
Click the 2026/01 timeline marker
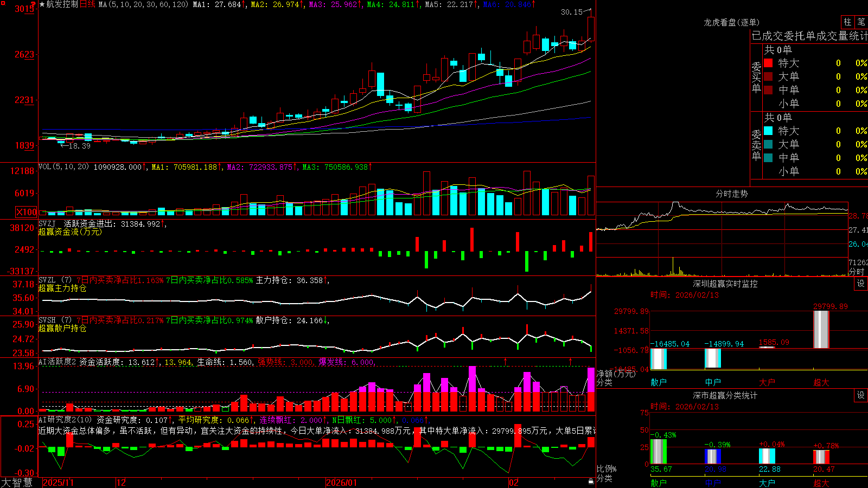tap(341, 483)
